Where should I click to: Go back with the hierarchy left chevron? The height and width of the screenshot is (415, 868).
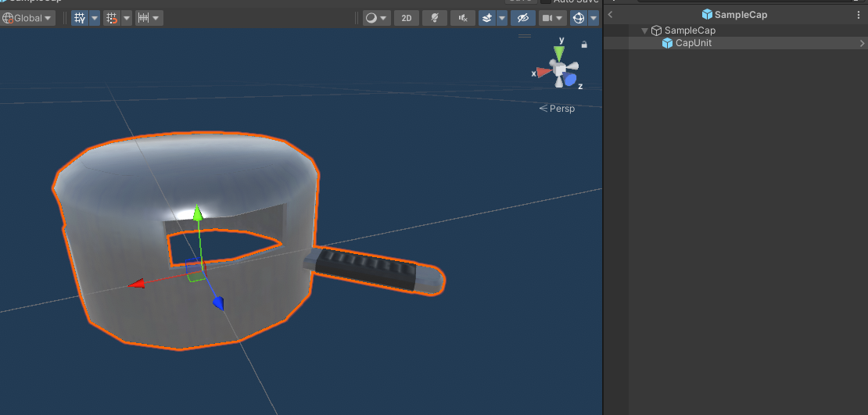(x=611, y=15)
